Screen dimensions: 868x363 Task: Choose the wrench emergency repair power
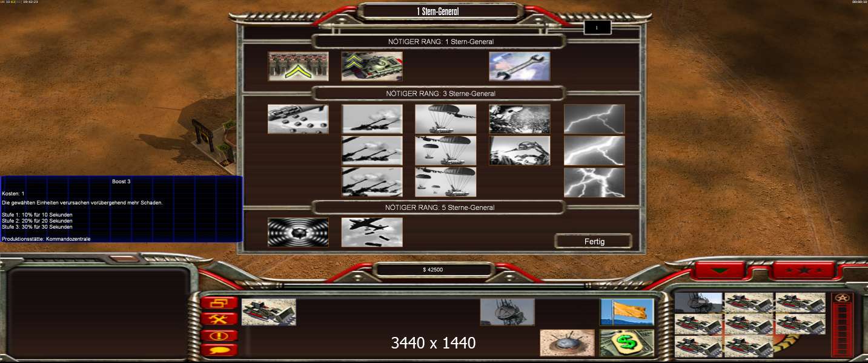tap(520, 67)
